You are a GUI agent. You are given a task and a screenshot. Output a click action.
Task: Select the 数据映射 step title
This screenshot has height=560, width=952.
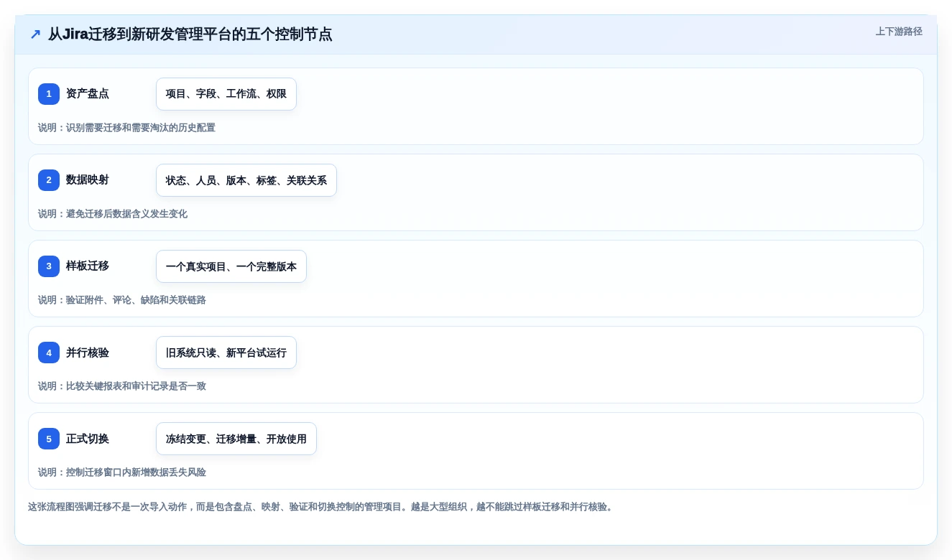tap(88, 179)
